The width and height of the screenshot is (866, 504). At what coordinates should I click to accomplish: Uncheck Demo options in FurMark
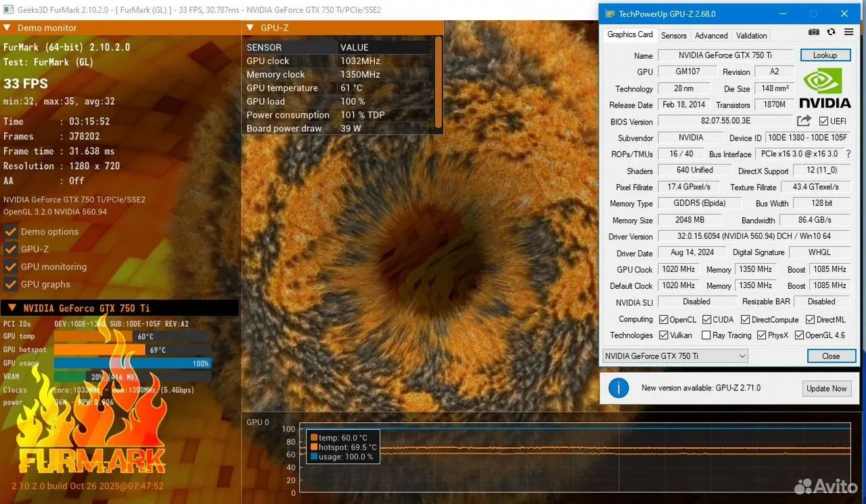(x=11, y=231)
